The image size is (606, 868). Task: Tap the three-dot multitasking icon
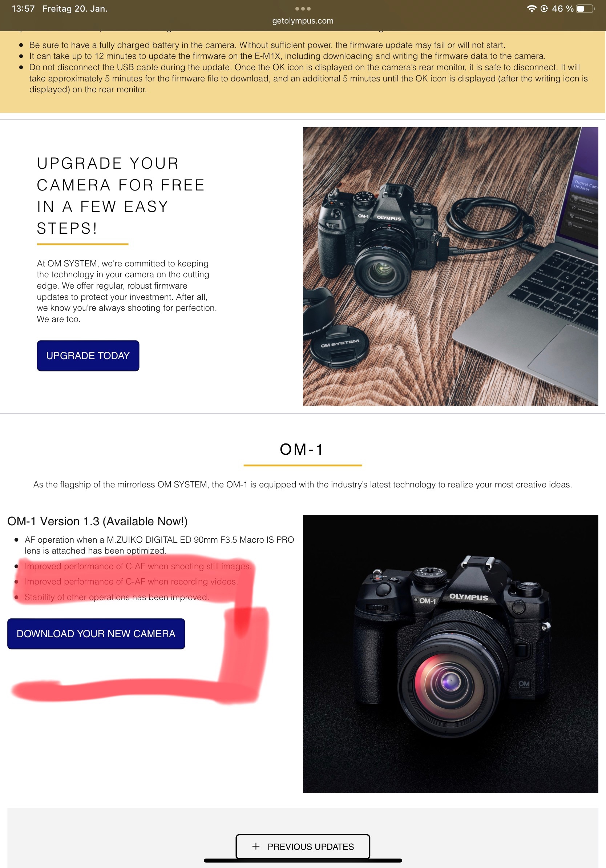303,8
